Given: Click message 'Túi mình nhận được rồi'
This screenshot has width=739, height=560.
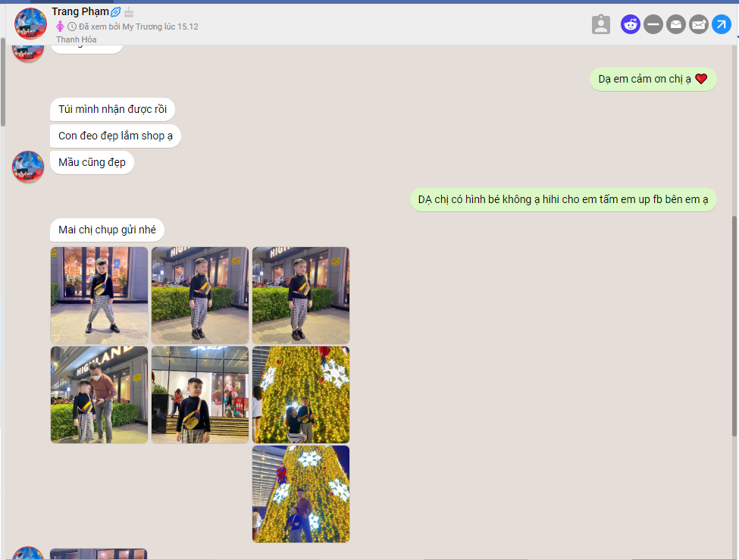Looking at the screenshot, I should pyautogui.click(x=113, y=109).
